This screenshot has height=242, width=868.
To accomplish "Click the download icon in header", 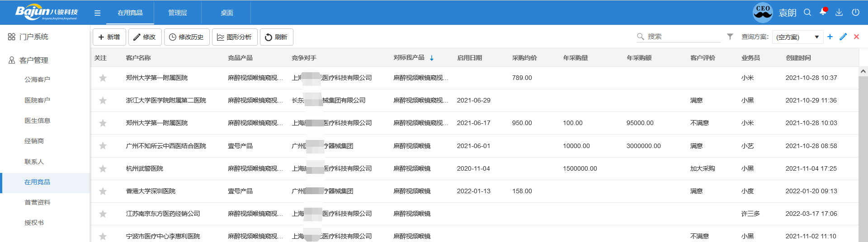I will tap(839, 13).
